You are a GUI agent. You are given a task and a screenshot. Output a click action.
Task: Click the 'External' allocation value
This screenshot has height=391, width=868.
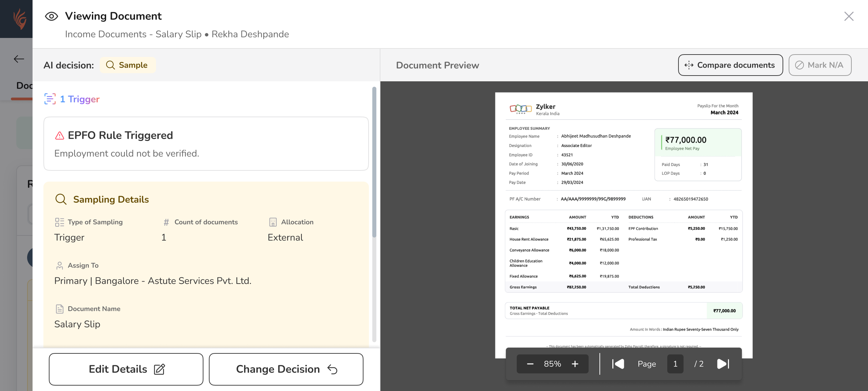tap(285, 238)
